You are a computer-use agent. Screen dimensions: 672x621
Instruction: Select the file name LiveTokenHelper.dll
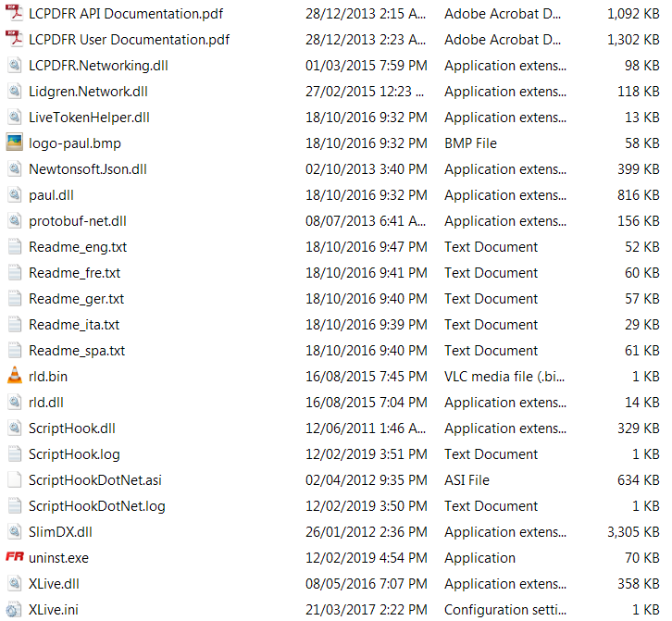89,118
